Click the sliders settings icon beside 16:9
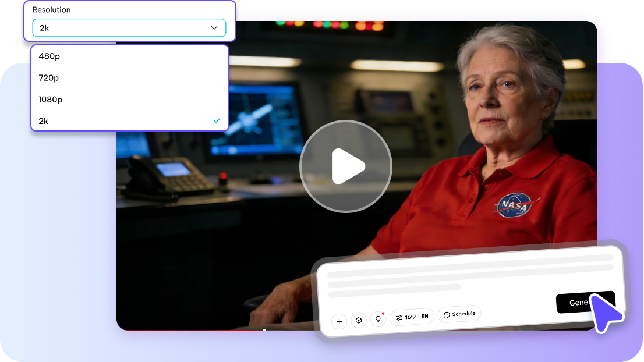The image size is (644, 362). click(399, 317)
